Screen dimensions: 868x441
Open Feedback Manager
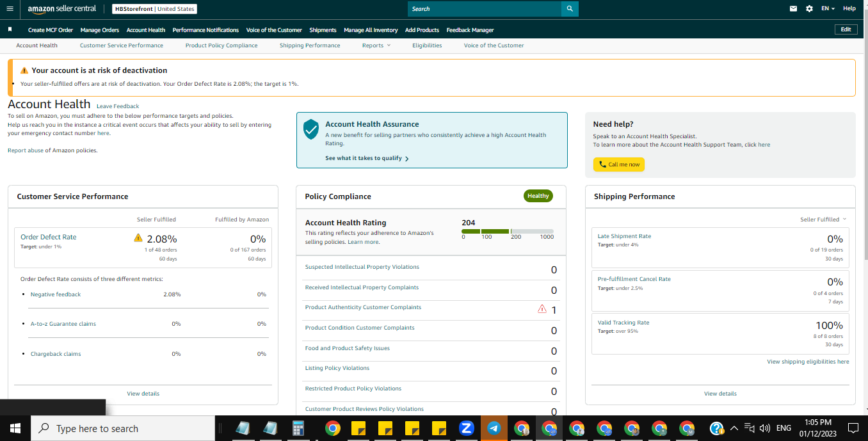(x=470, y=30)
